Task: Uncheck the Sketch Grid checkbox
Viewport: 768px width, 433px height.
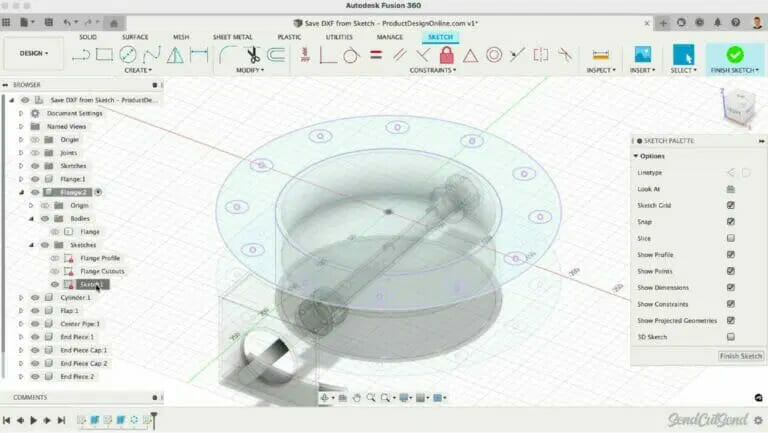Action: coord(731,205)
